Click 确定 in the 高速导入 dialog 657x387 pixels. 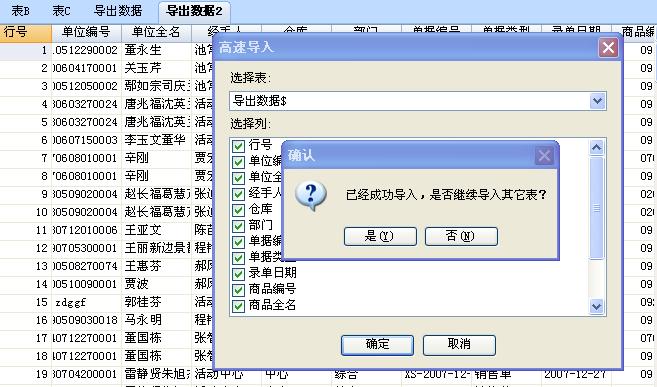377,345
